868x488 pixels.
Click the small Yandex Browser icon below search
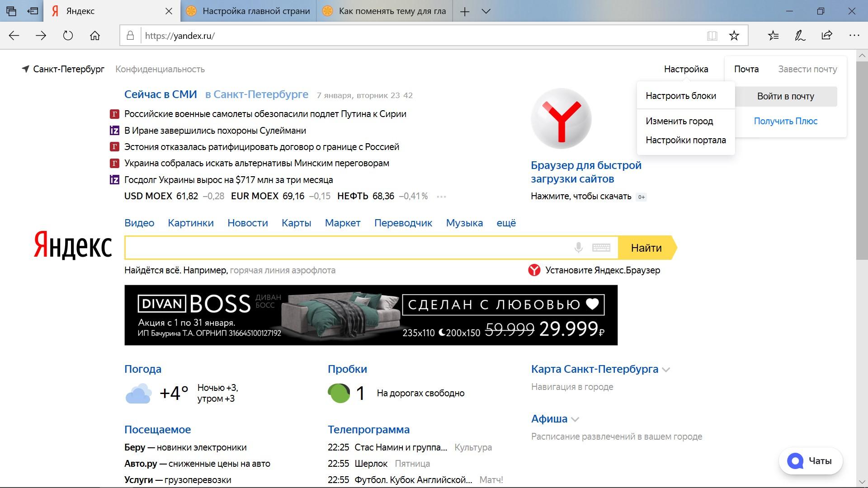[534, 270]
